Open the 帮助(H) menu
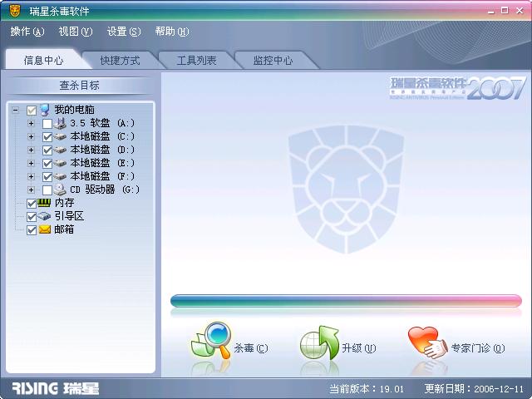The image size is (532, 399). 172,32
